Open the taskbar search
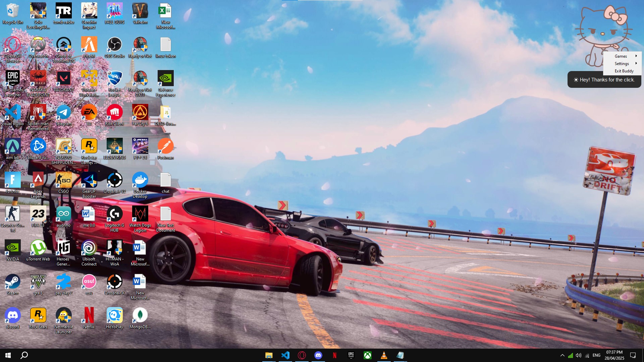Screen dimensions: 644x362 click(x=24, y=355)
